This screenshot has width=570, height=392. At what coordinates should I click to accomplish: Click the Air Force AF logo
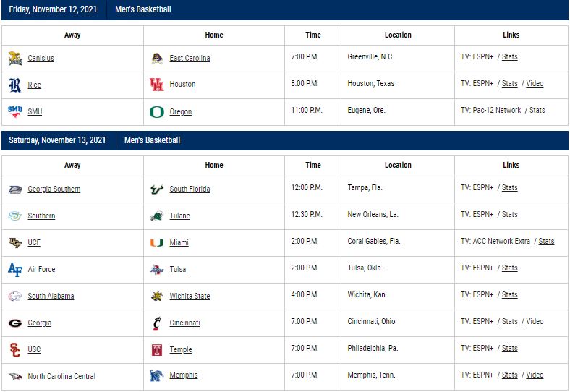coord(15,270)
